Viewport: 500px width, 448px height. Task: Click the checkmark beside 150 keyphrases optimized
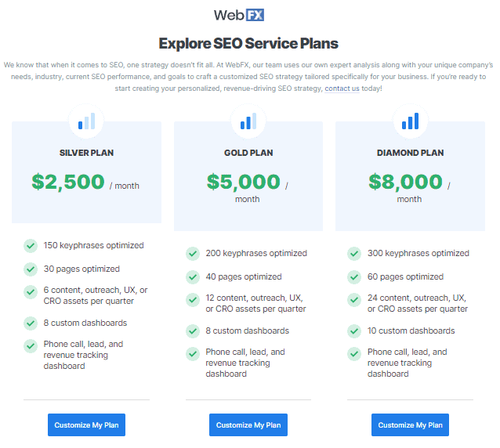[31, 246]
